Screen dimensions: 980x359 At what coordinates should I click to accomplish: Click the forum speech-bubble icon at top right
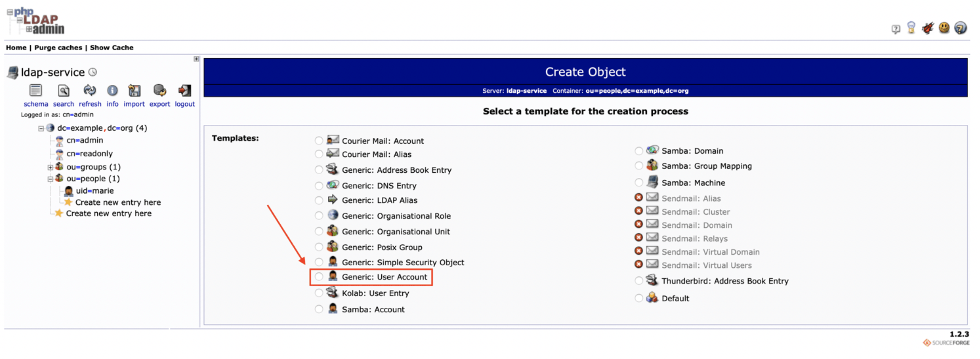coord(896,29)
